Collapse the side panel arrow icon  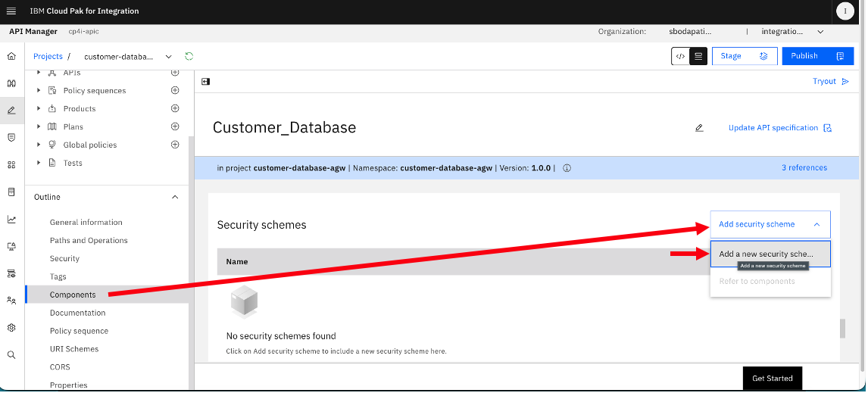click(206, 81)
